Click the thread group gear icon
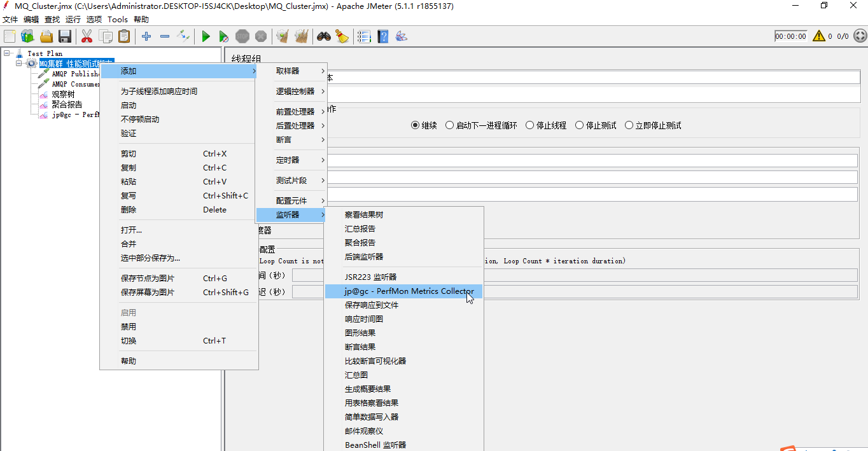868x451 pixels. (31, 64)
